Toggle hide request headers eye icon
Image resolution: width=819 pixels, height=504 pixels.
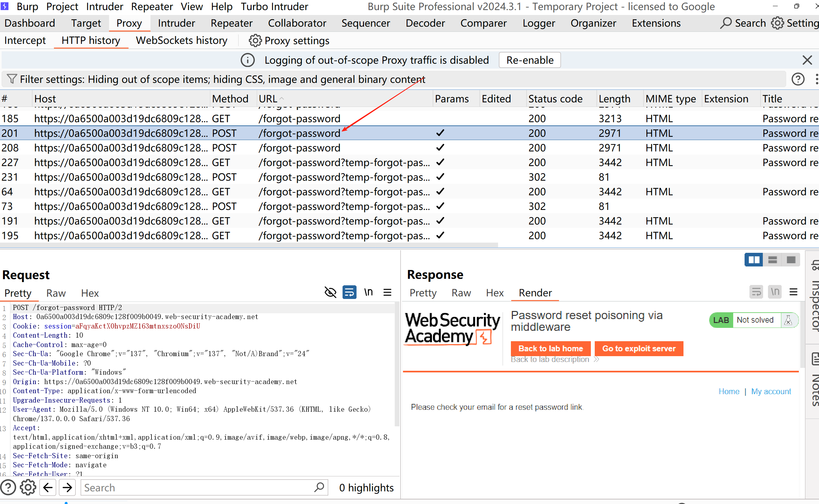[330, 292]
